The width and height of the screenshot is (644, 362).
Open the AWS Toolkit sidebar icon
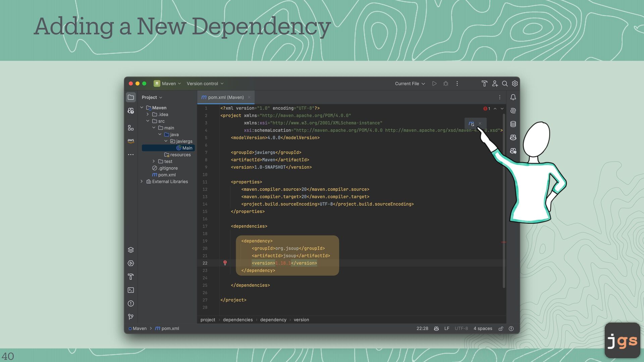[x=131, y=141]
